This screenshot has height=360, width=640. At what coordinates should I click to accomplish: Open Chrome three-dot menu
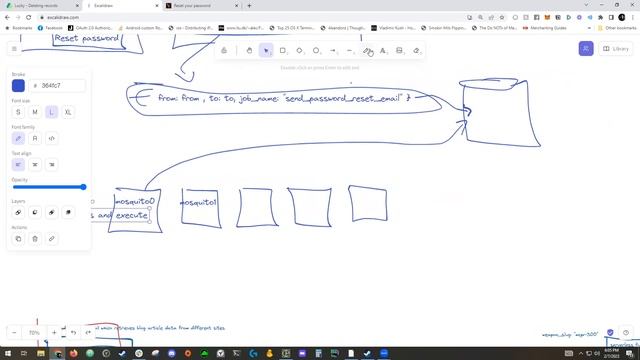point(633,18)
